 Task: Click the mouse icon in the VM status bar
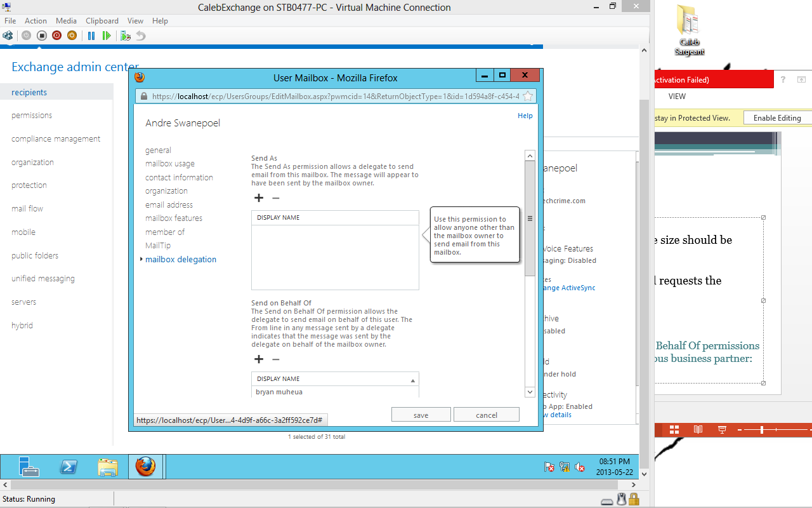click(x=621, y=500)
